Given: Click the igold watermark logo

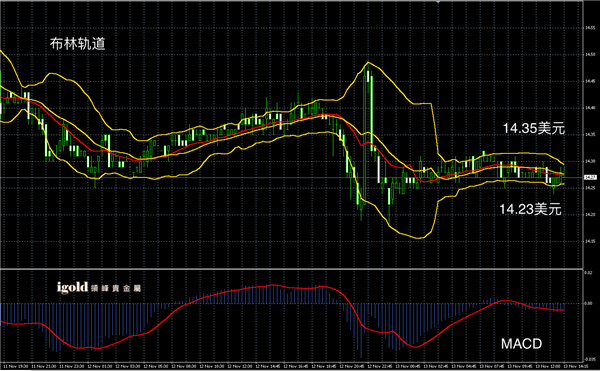Looking at the screenshot, I should point(99,287).
